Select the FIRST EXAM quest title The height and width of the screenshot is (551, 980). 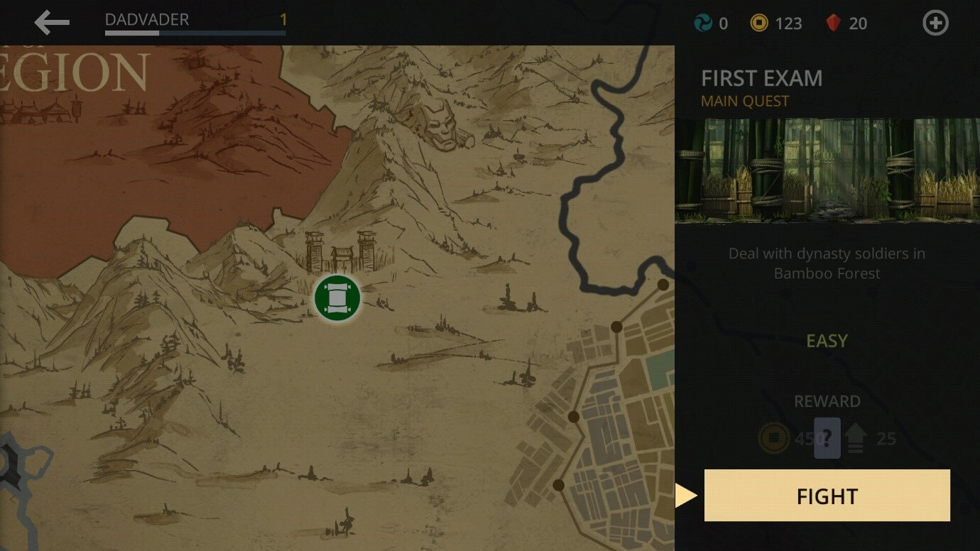pos(761,78)
